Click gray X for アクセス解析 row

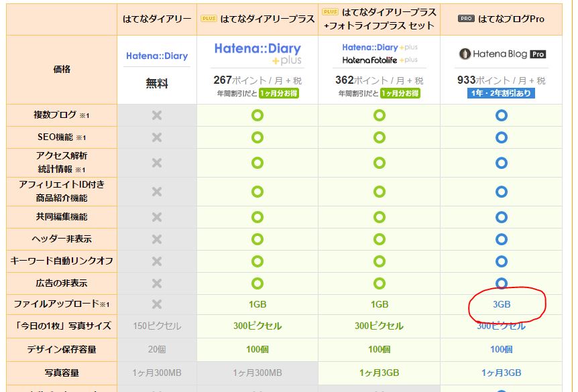coord(157,162)
